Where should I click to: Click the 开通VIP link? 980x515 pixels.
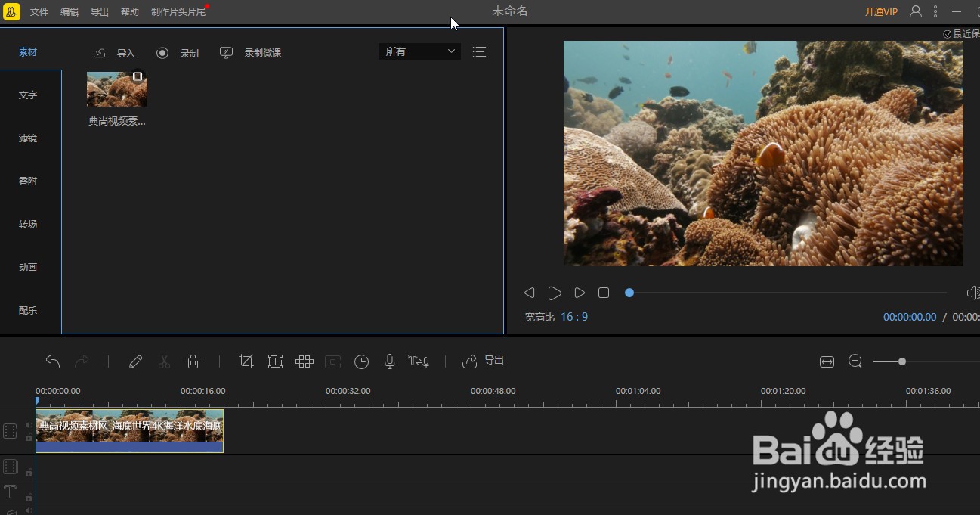(x=881, y=12)
